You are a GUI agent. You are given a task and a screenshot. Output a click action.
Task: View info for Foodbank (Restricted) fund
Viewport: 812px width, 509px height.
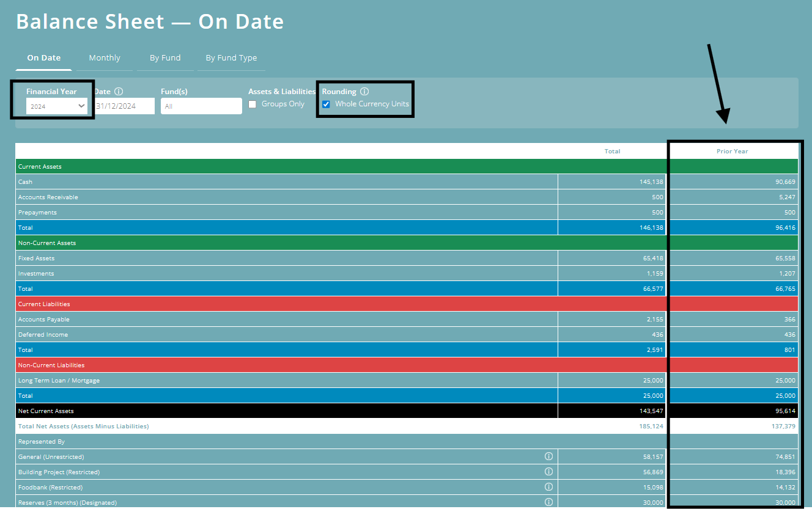(x=548, y=486)
